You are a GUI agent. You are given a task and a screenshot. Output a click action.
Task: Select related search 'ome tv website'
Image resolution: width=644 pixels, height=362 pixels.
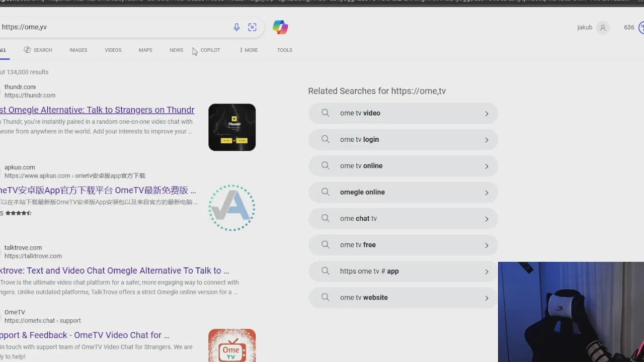point(403,298)
